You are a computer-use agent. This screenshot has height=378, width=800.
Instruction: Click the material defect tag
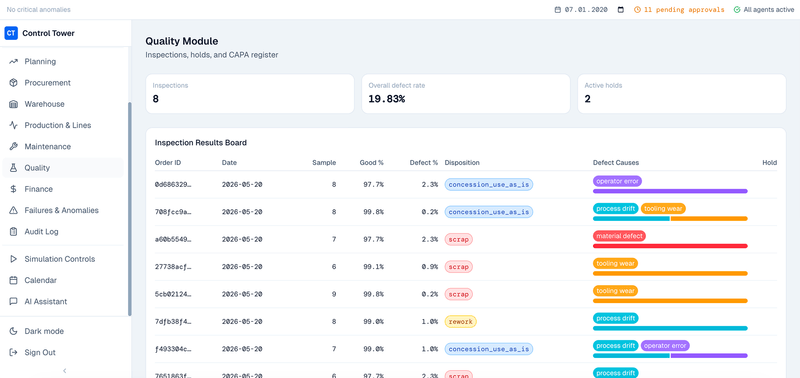click(x=619, y=236)
